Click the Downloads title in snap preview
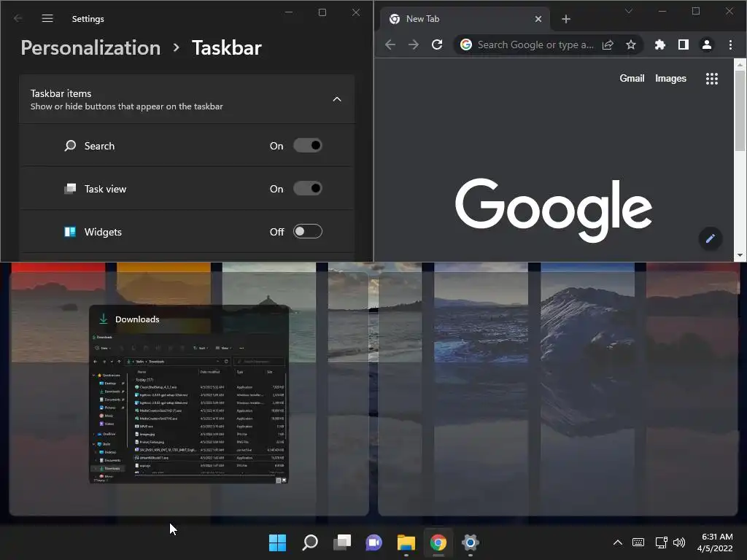Viewport: 747px width, 560px height. click(137, 319)
